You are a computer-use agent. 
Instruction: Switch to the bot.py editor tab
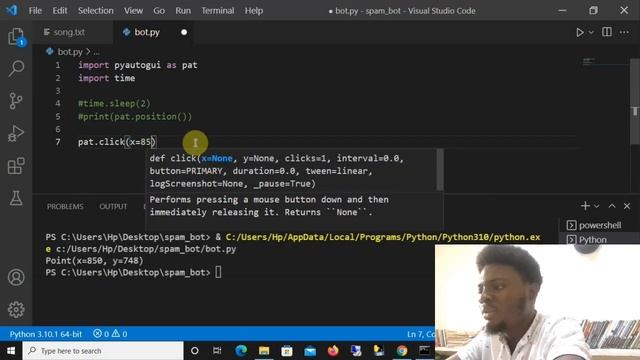pyautogui.click(x=147, y=32)
